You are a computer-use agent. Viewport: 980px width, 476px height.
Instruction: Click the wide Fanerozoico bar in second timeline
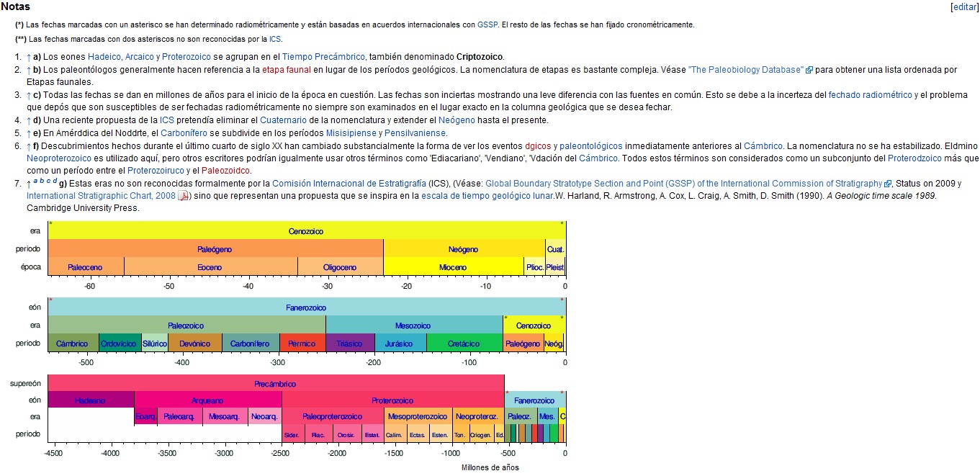click(x=306, y=307)
